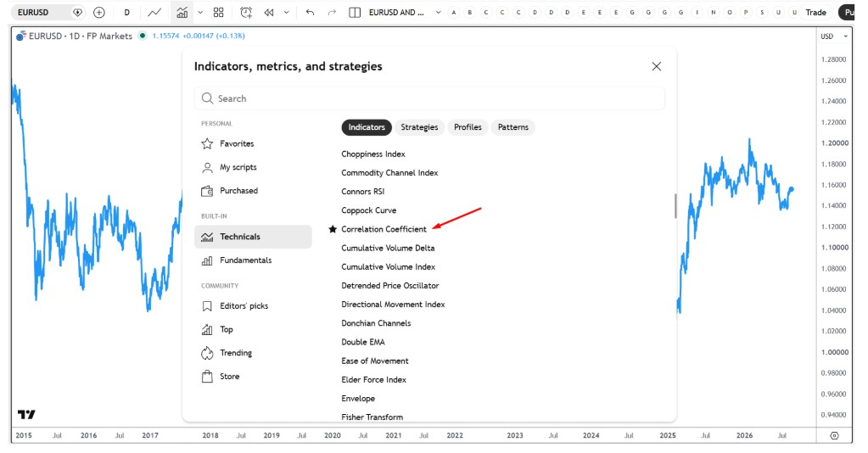Open the D timeframe interval selector
The width and height of the screenshot is (868, 453).
coord(126,12)
